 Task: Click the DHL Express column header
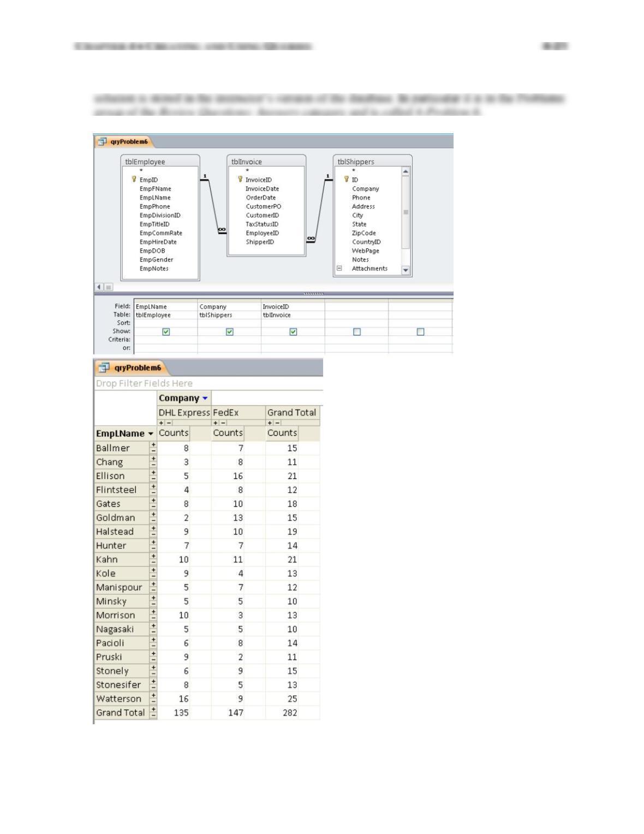pos(184,412)
